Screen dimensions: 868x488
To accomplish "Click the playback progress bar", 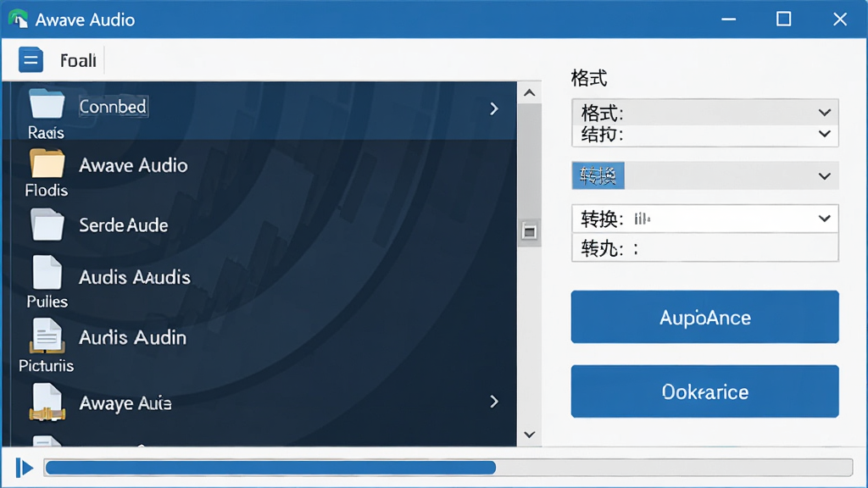I will (x=448, y=468).
